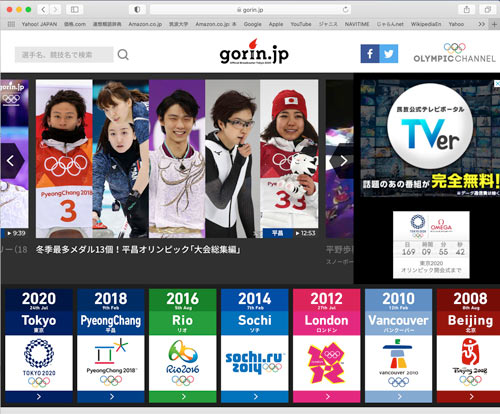
Task: Click the London 2012 emblem
Action: pos(327,363)
